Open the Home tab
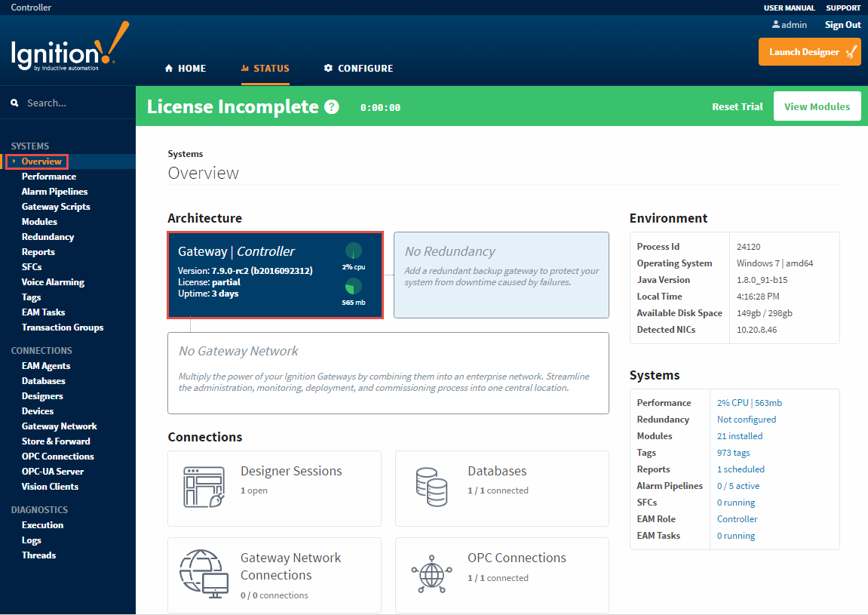 click(186, 69)
